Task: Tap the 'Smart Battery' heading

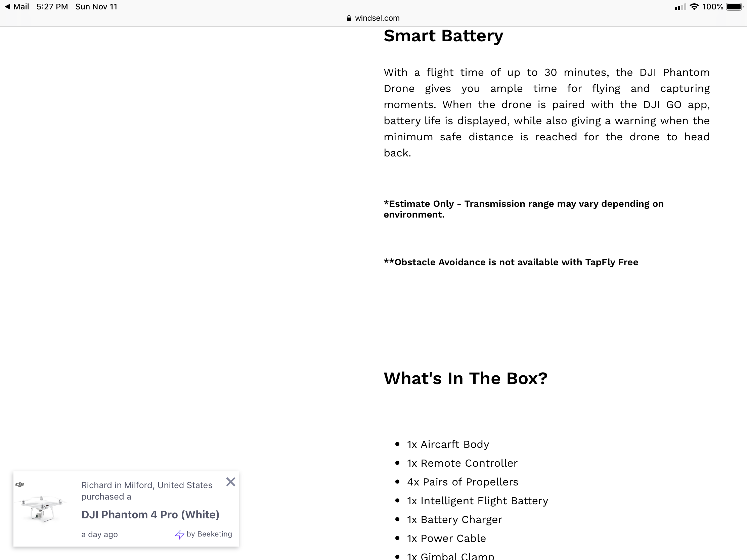Action: click(x=443, y=36)
